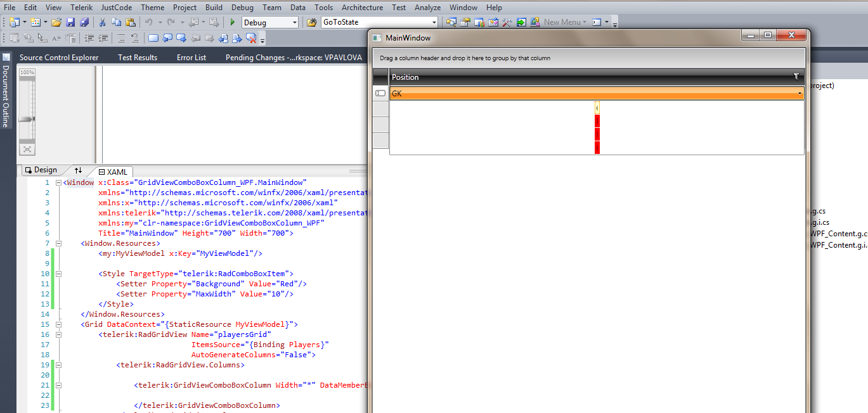Screen dimensions: 868x413
Task: Toggle bookmark on the current line
Action: 153,38
